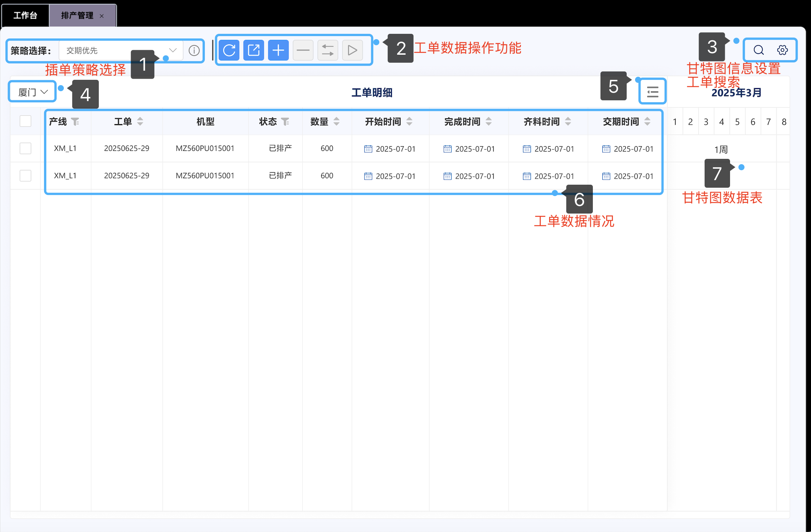
Task: Check the second XM_L1 row checkbox
Action: point(25,176)
